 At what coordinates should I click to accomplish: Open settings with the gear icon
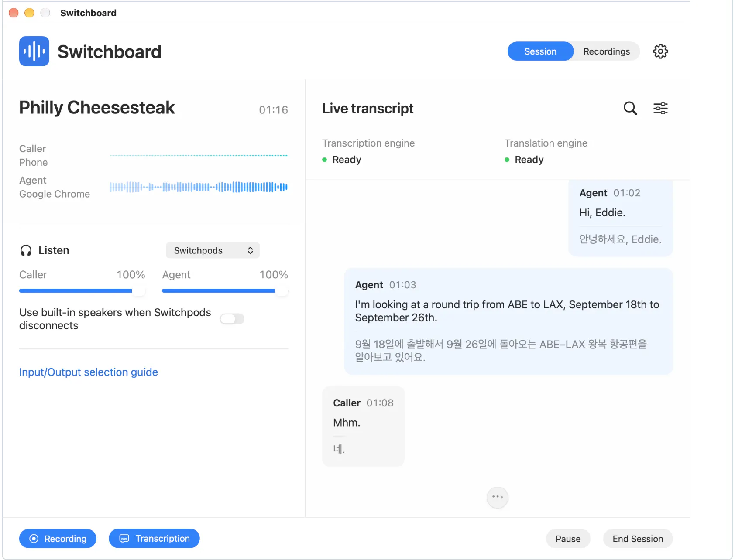coord(660,51)
